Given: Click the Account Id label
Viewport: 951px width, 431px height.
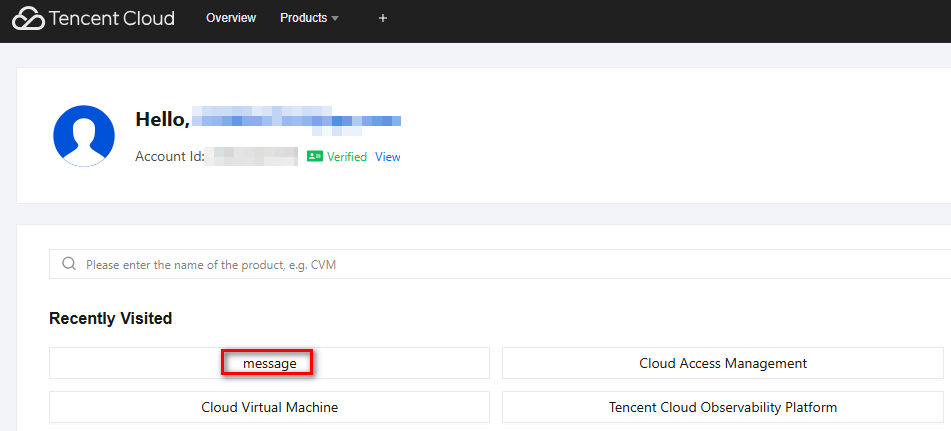Looking at the screenshot, I should 170,157.
